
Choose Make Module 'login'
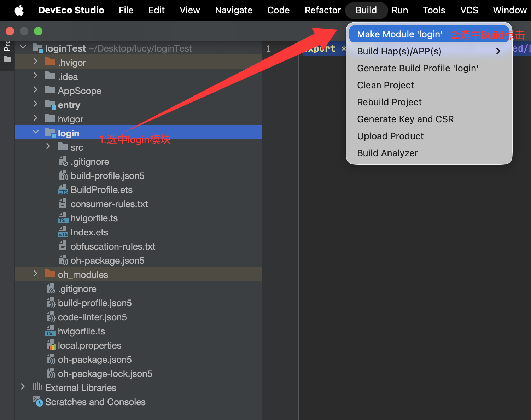point(429,34)
